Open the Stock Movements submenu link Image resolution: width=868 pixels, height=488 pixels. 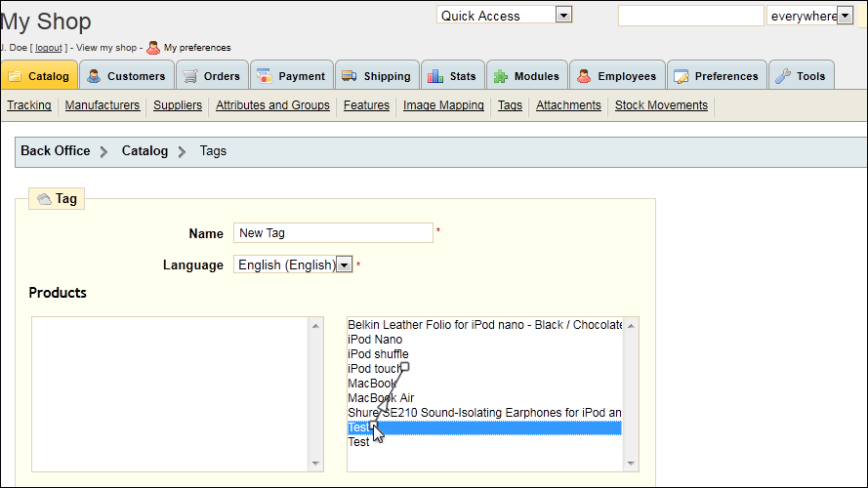[661, 105]
